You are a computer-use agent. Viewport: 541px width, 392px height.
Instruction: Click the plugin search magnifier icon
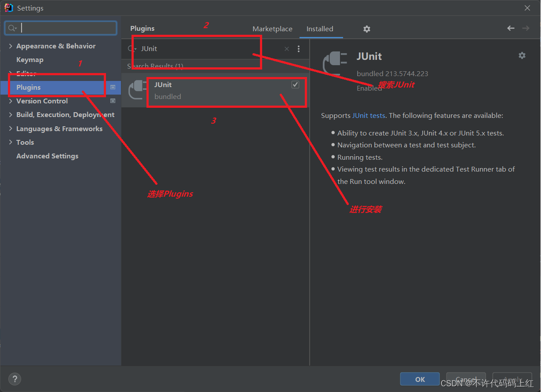point(132,49)
